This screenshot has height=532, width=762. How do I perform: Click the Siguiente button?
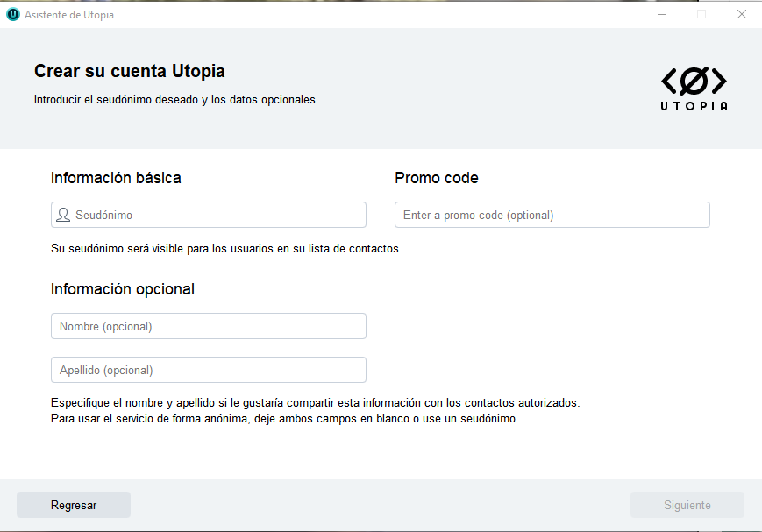pyautogui.click(x=687, y=505)
